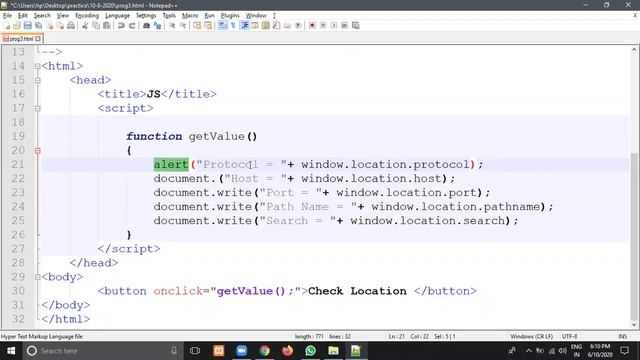Click Windows (CR LF) in status bar

tap(531, 336)
